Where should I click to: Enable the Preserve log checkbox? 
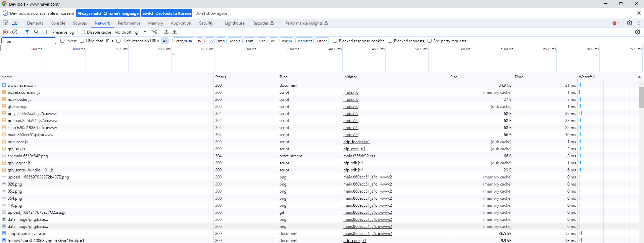(x=48, y=32)
